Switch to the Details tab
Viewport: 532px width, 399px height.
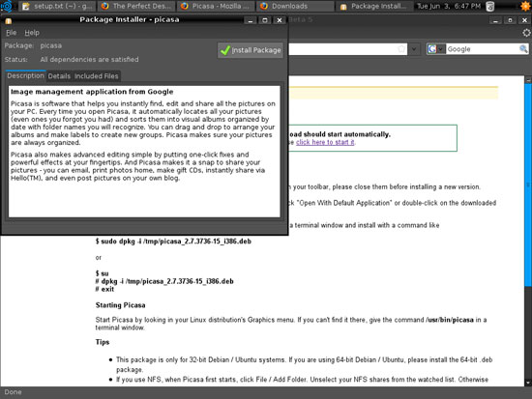pyautogui.click(x=59, y=76)
